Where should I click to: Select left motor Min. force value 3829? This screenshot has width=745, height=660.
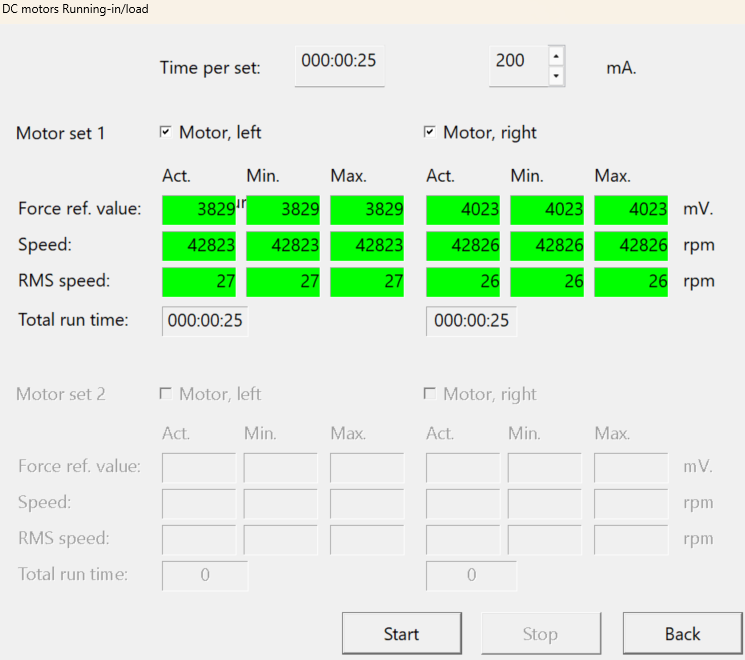(x=283, y=210)
